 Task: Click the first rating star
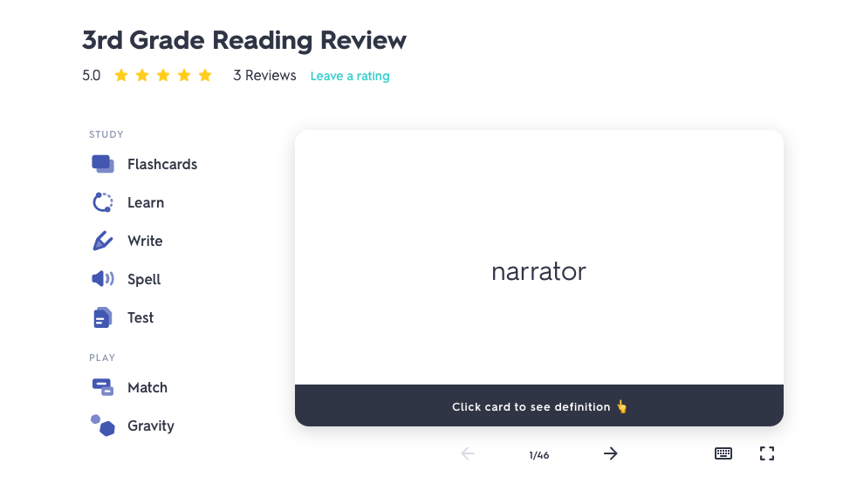click(121, 75)
